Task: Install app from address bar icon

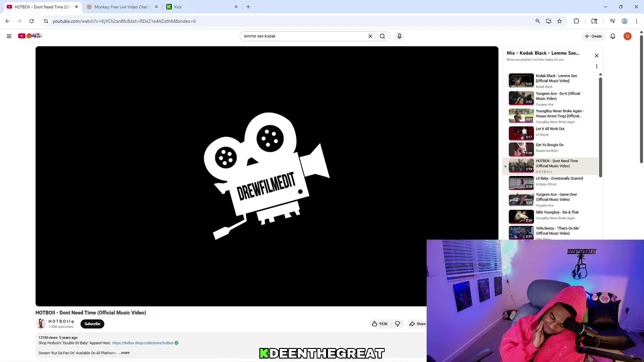Action: coord(548,21)
